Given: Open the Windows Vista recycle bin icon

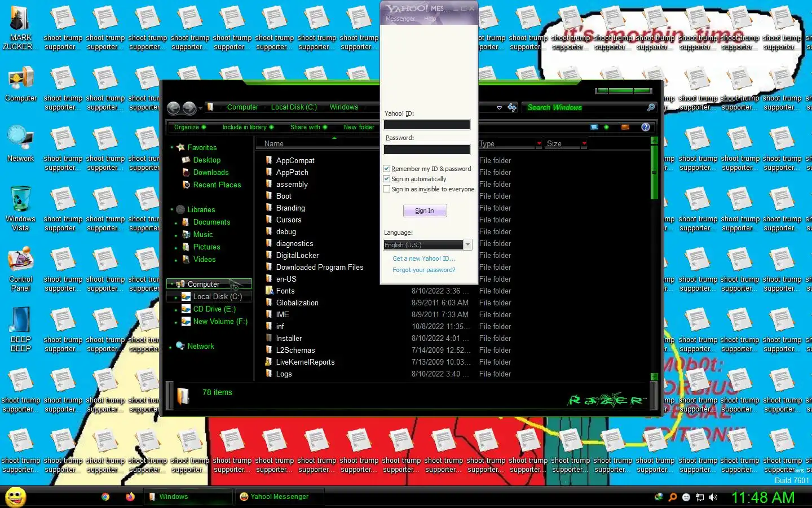Looking at the screenshot, I should click(x=20, y=208).
